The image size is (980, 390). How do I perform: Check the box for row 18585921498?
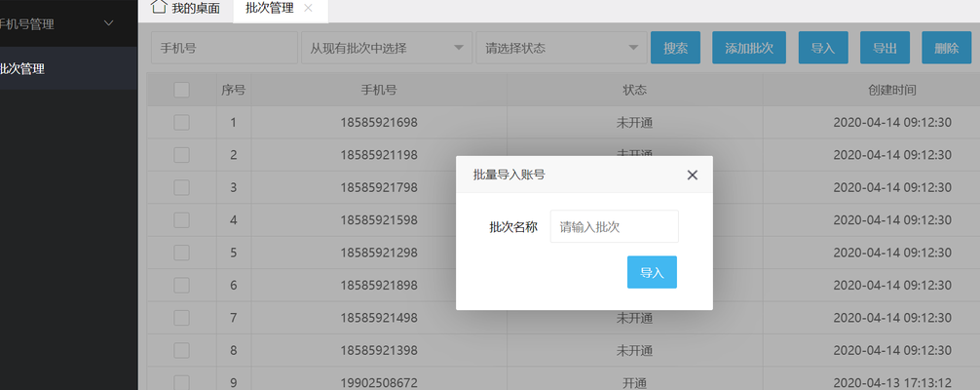pyautogui.click(x=181, y=318)
